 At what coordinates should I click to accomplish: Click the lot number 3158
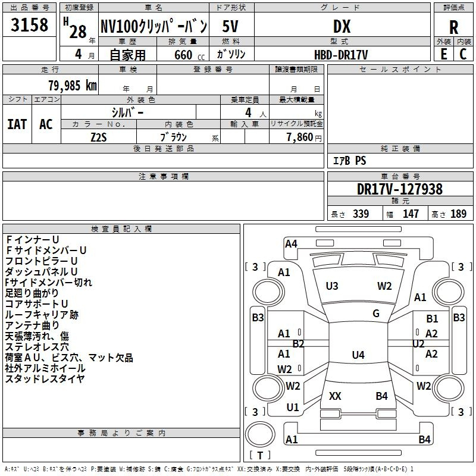pos(30,26)
